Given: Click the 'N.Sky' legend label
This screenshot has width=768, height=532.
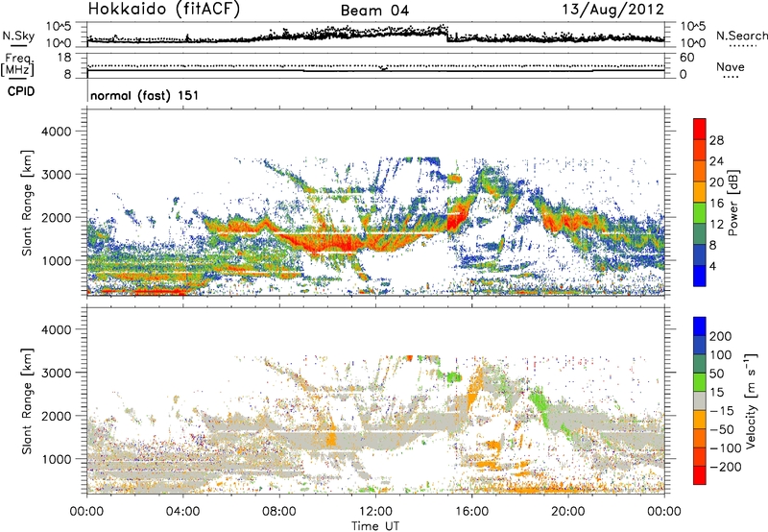Looking at the screenshot, I should coord(18,36).
